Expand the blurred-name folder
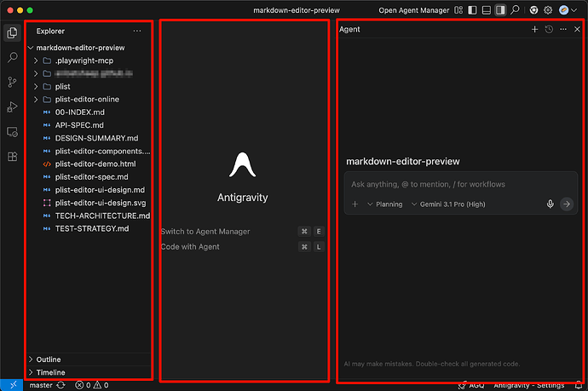588x391 pixels. click(36, 73)
